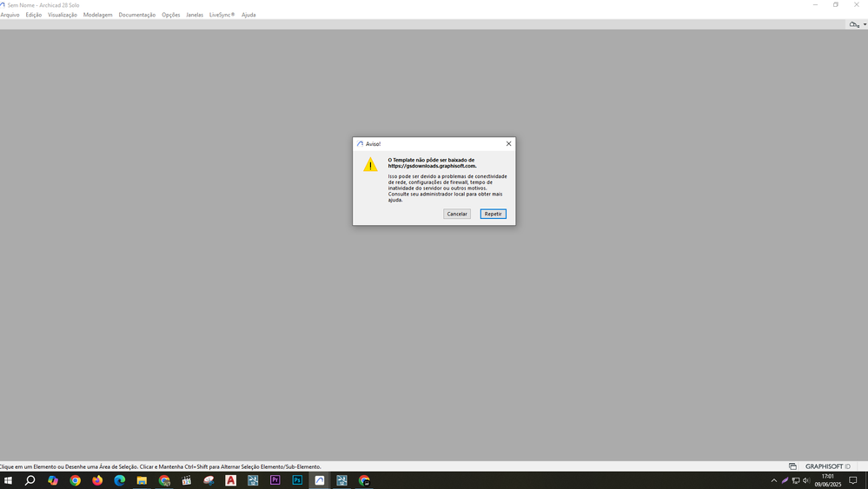Open the Documentação menu
Viewport: 868px width, 489px height.
click(x=136, y=15)
